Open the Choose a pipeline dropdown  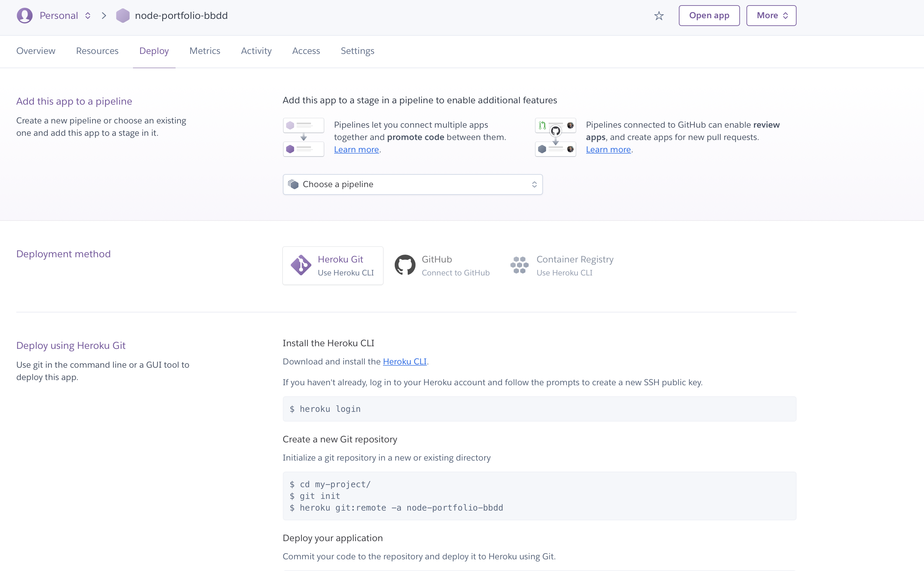click(412, 184)
